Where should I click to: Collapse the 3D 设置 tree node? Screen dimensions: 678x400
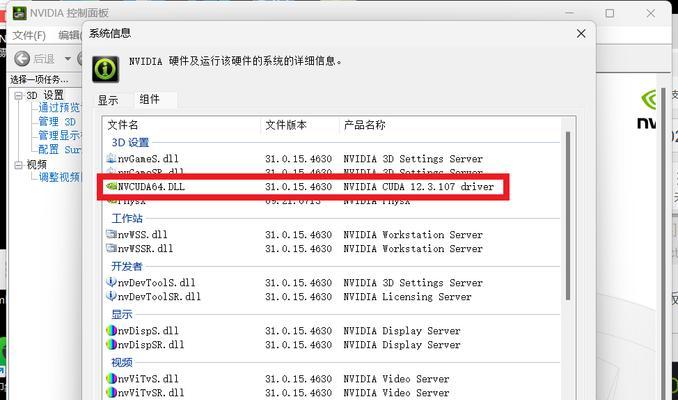[18, 96]
